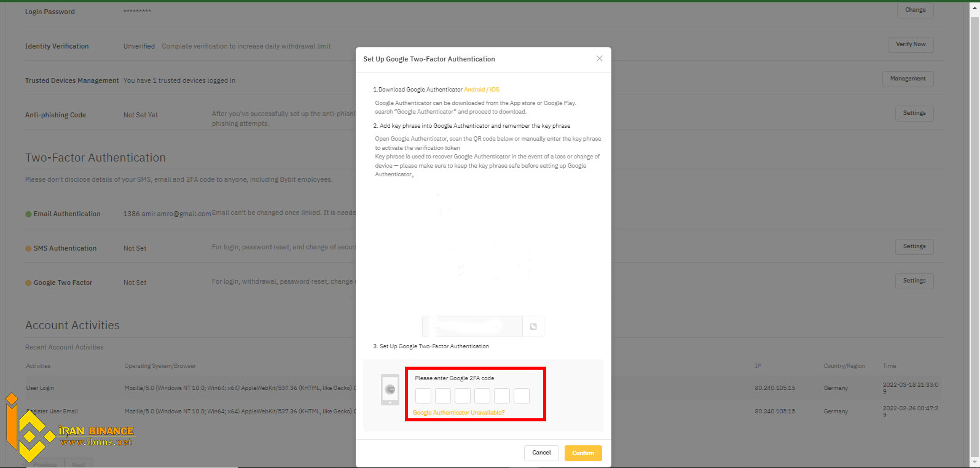
Task: Click the fourth 2FA code digit box
Action: click(482, 396)
